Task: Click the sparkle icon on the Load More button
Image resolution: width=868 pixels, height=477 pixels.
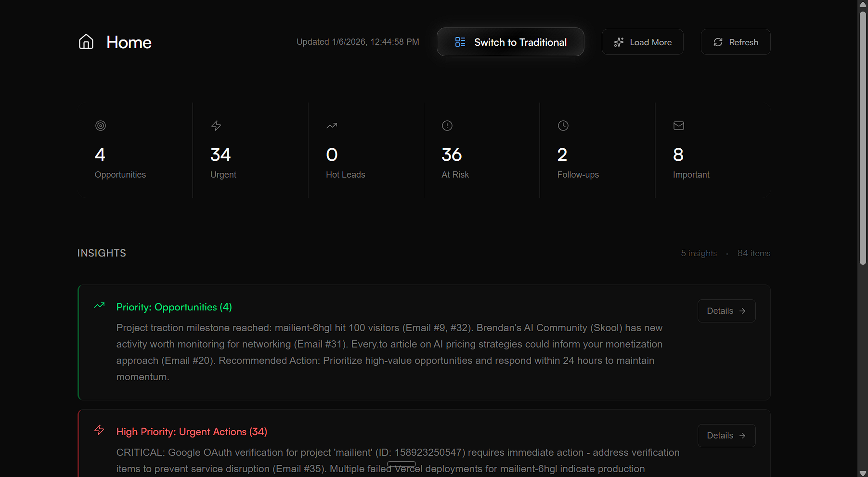Action: click(x=619, y=42)
